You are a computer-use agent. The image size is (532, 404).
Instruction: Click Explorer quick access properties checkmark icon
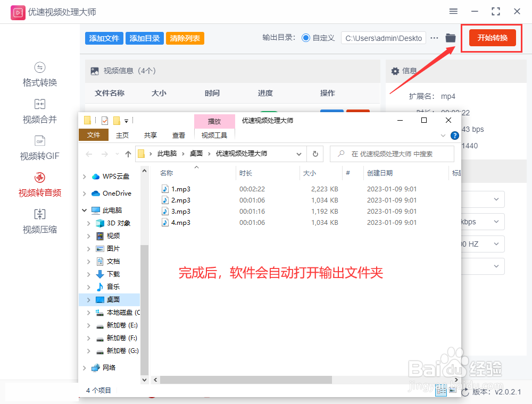(x=105, y=120)
